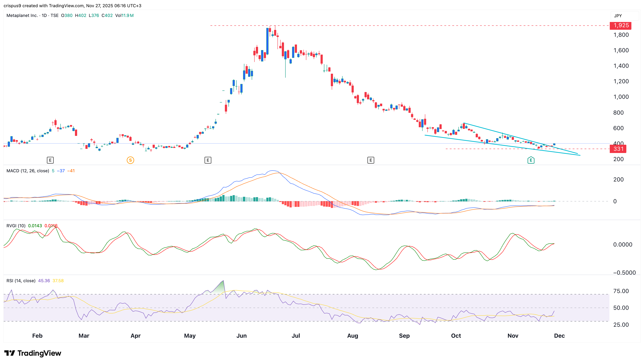Click the red 331 support price label
The image size is (644, 364).
pos(618,149)
